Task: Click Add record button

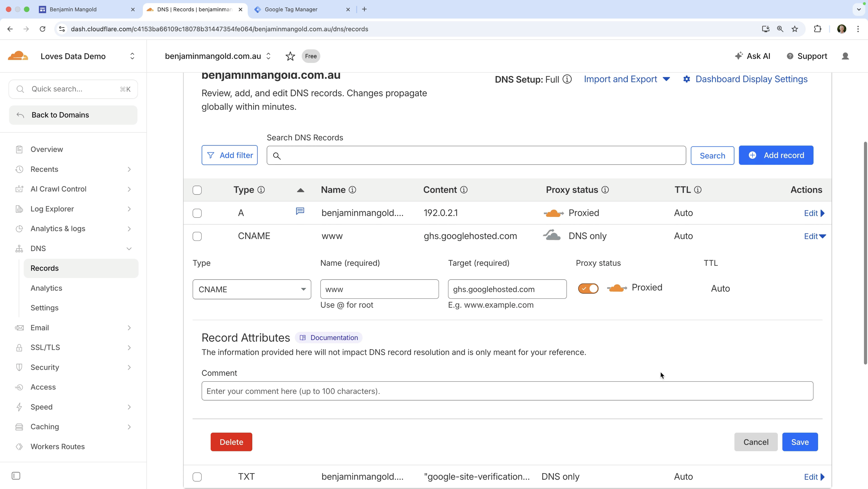Action: tap(776, 155)
